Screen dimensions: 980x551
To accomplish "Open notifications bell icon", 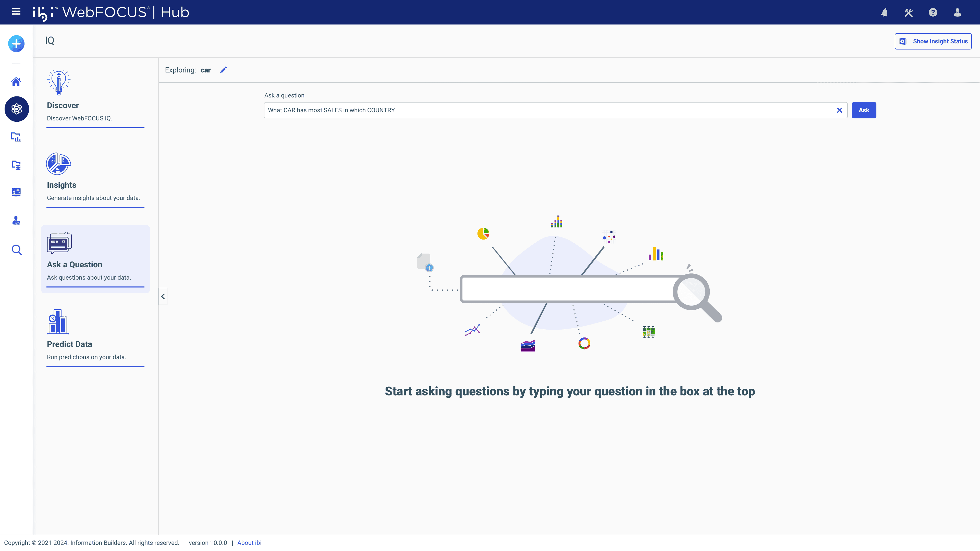I will point(884,12).
